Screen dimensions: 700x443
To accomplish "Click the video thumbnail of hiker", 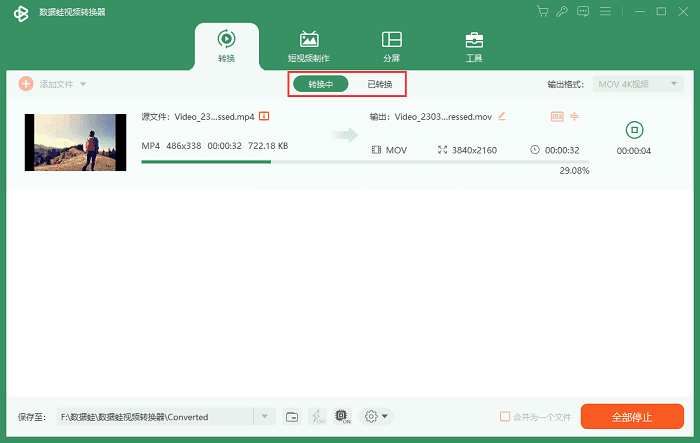I will point(76,142).
